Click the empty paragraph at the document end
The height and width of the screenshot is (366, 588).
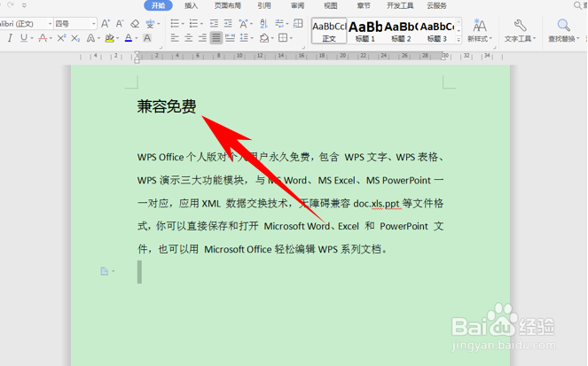[x=139, y=272]
